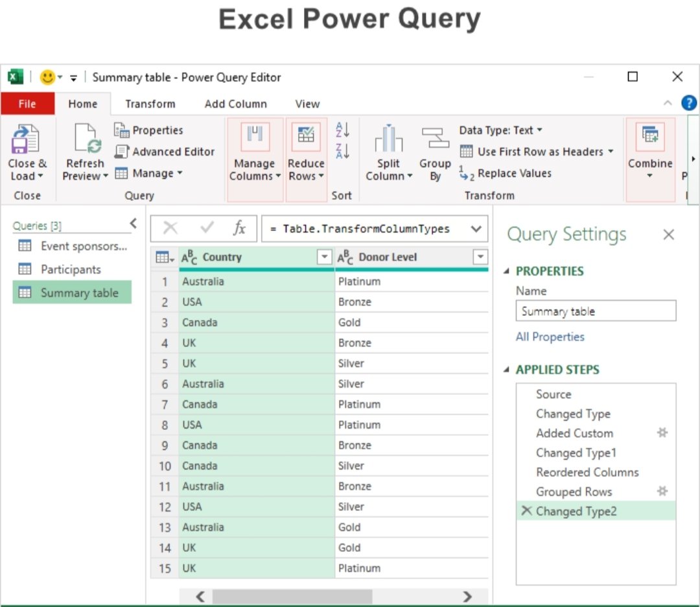Select the Source applied step
The height and width of the screenshot is (607, 700).
click(596, 394)
